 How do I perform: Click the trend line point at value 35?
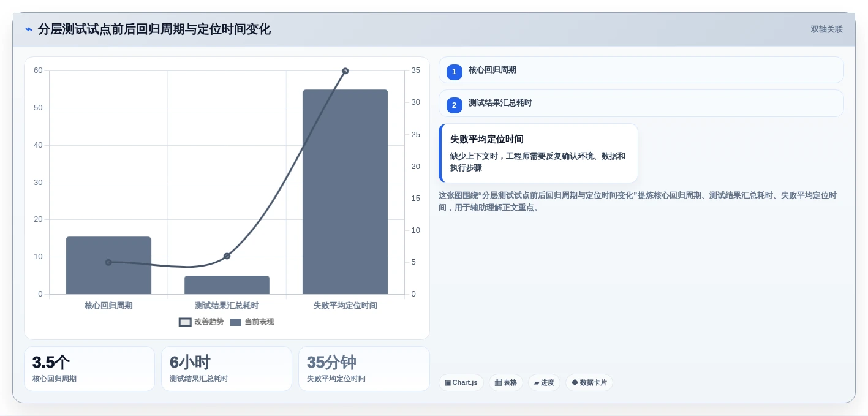[345, 71]
